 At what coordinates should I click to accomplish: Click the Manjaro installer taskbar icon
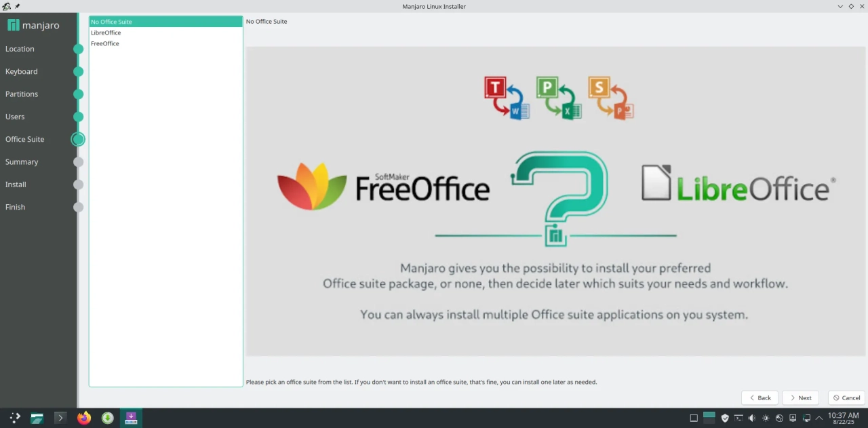(x=131, y=418)
